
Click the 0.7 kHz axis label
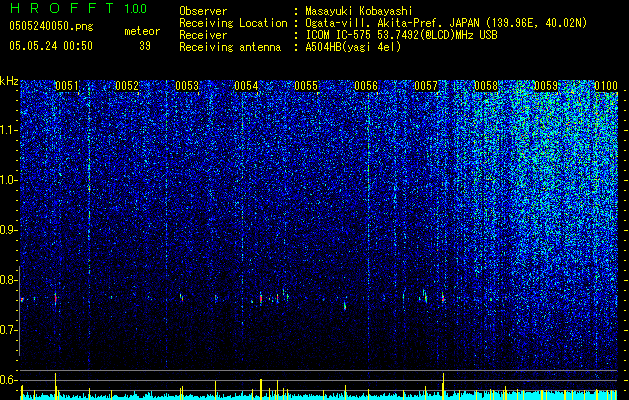(x=8, y=330)
